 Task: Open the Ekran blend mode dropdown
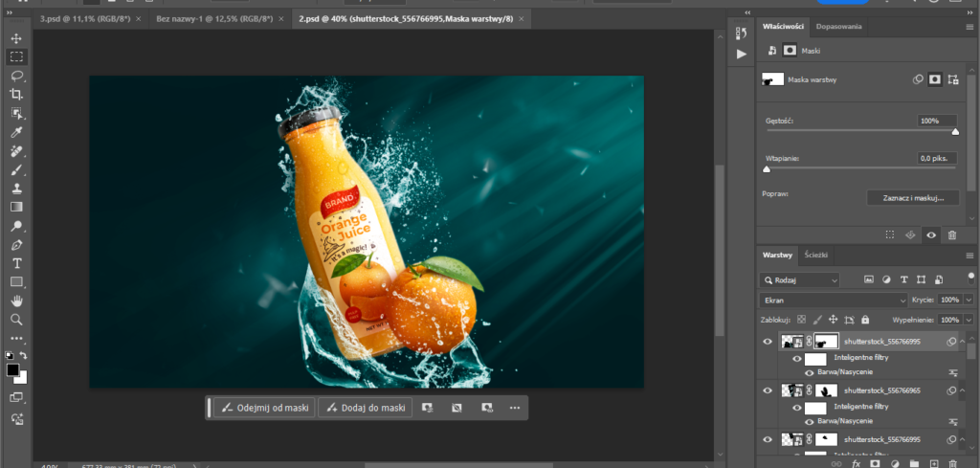834,300
